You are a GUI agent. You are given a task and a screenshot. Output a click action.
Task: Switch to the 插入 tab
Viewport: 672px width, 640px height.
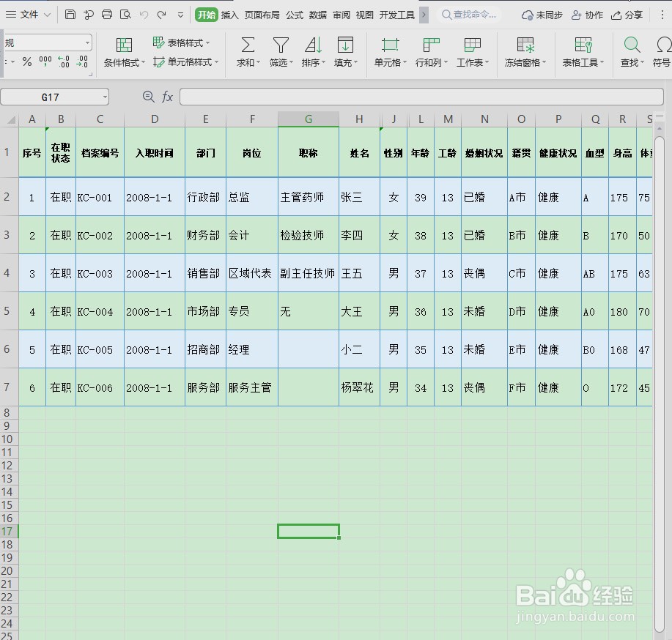pyautogui.click(x=229, y=15)
